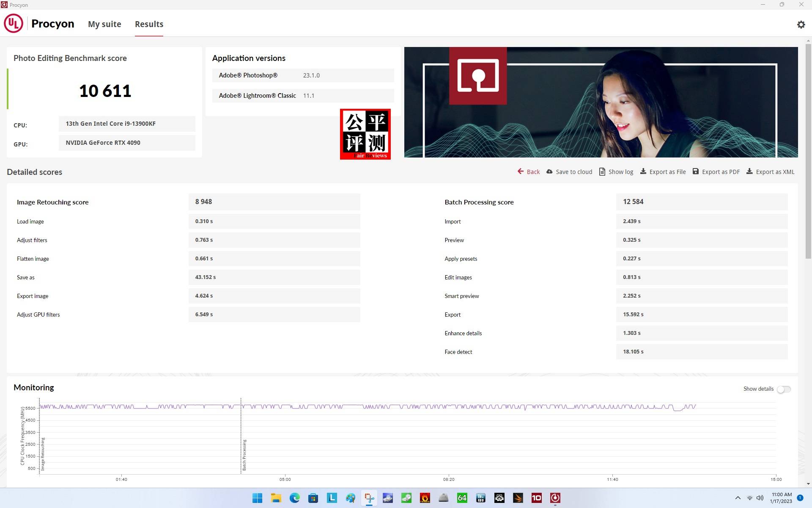Show hidden icons tray chevron
This screenshot has width=812, height=508.
[738, 498]
